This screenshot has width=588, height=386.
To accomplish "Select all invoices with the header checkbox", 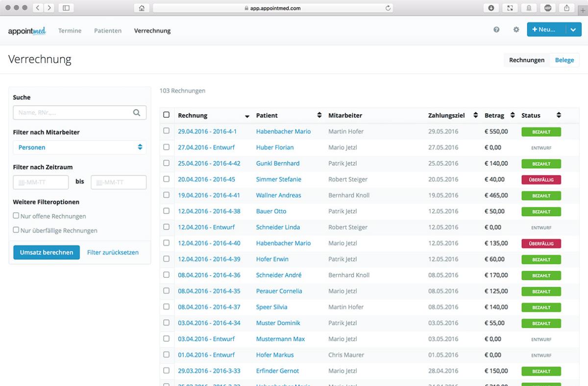I will tap(167, 115).
